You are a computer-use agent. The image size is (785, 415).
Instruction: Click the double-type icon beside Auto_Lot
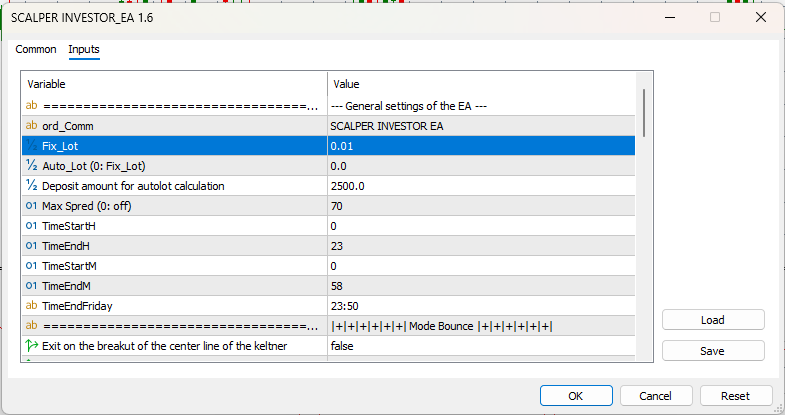point(32,166)
